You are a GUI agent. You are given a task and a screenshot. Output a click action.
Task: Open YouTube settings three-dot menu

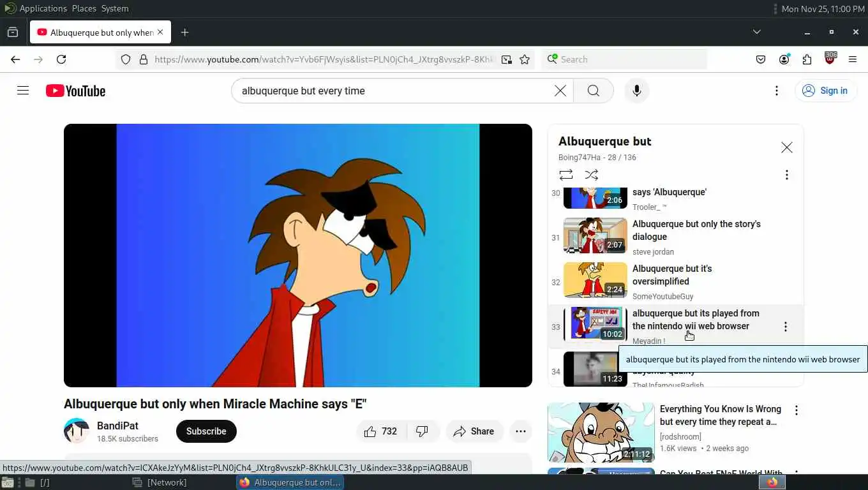pos(777,91)
